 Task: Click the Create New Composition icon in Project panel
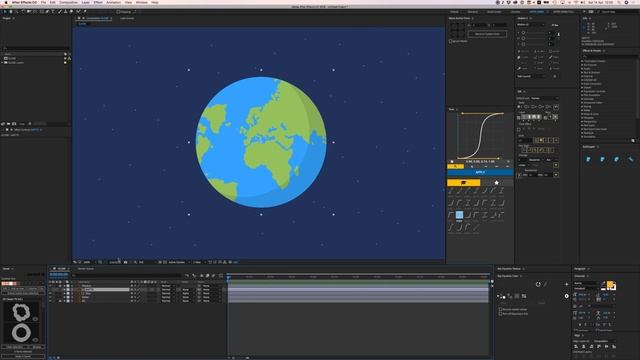coord(14,124)
